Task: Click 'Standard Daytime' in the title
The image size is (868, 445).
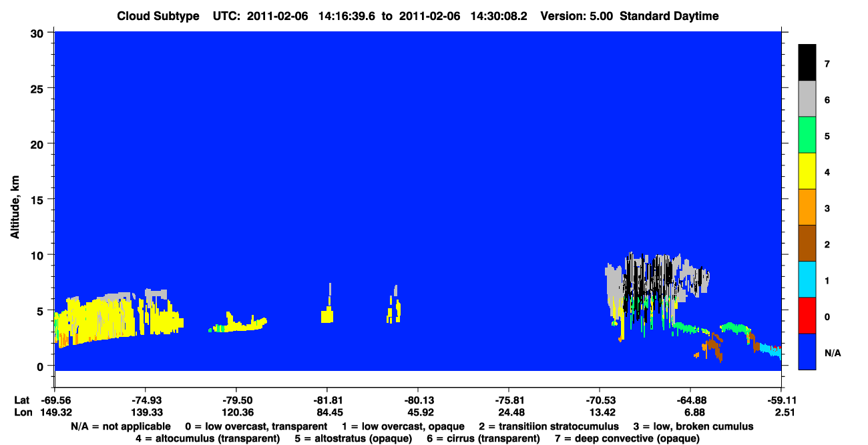Action: [x=670, y=16]
